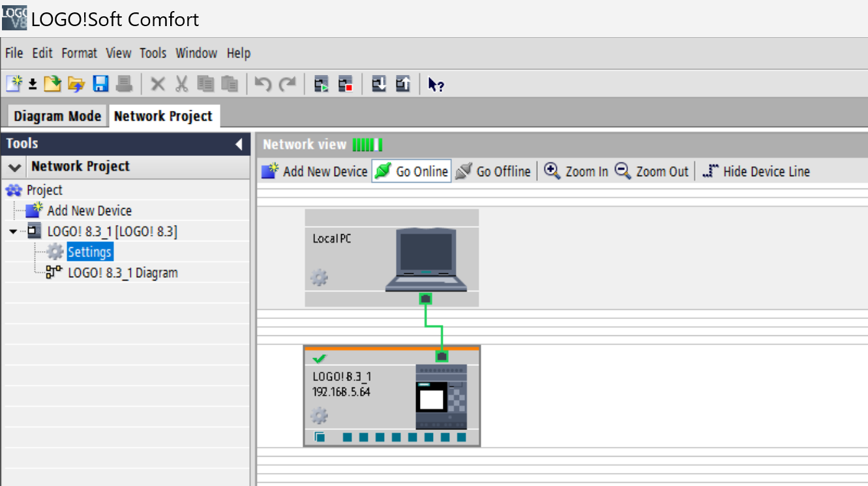Click the Hide Device Line button
The height and width of the screenshot is (486, 868).
click(x=756, y=172)
